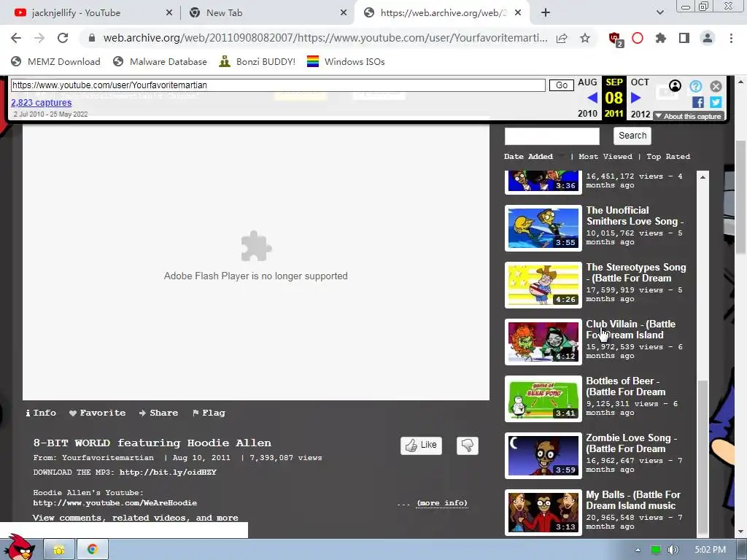Open The Unofficial Smithers Love Song thumbnail

[x=543, y=228]
